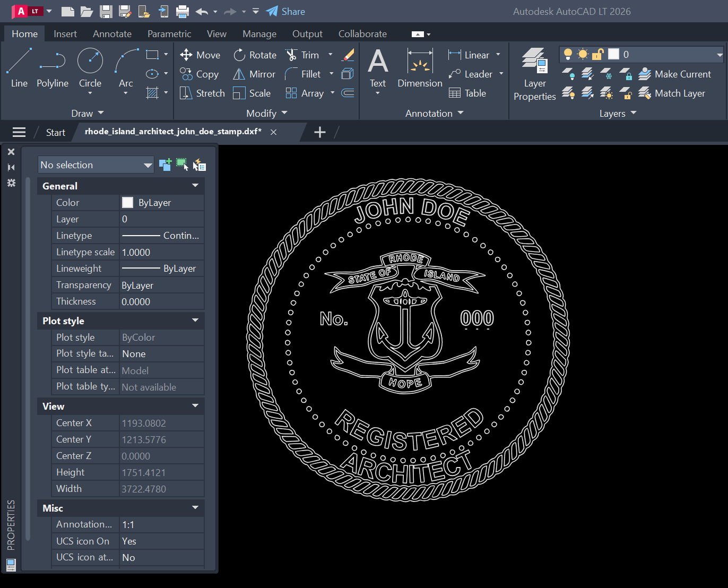This screenshot has height=588, width=728.
Task: Click the Match Layer button
Action: (672, 93)
